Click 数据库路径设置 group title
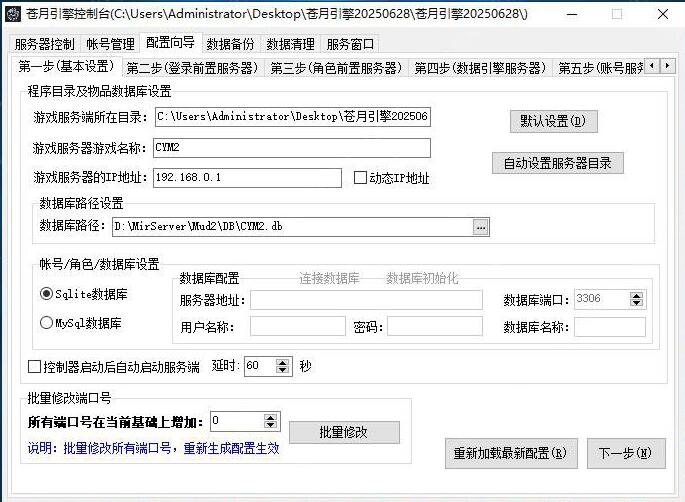This screenshot has width=685, height=502. coord(81,203)
